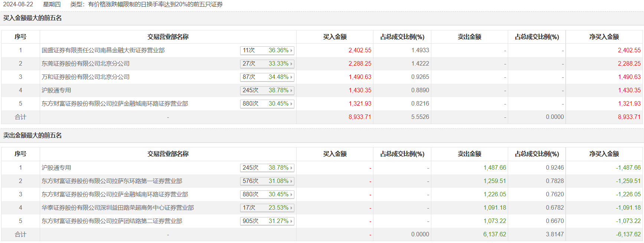This screenshot has height=243, width=644.
Task: Expand 245次 38.78% badge in sellers table
Action: (267, 168)
